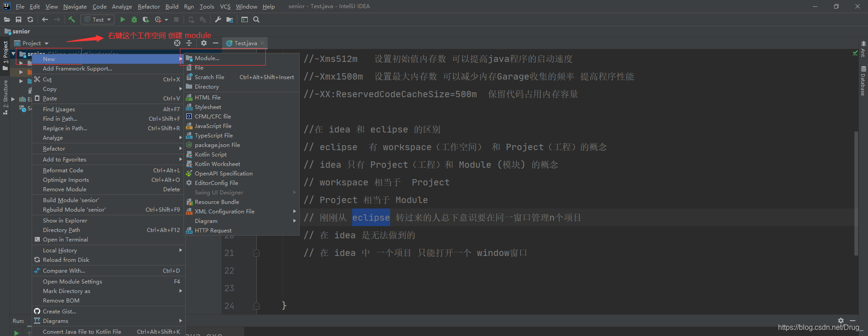
Task: Click the fold marker at line 24
Action: 256,306
